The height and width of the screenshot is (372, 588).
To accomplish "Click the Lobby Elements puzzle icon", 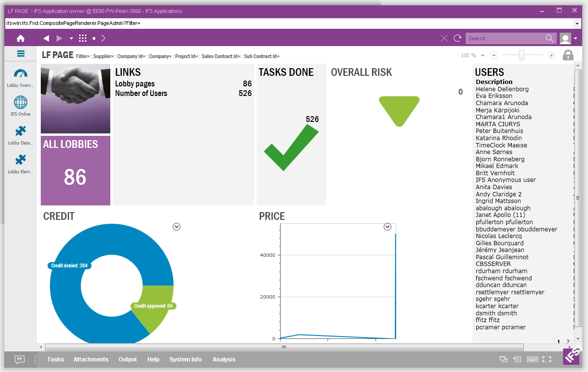I will point(21,160).
